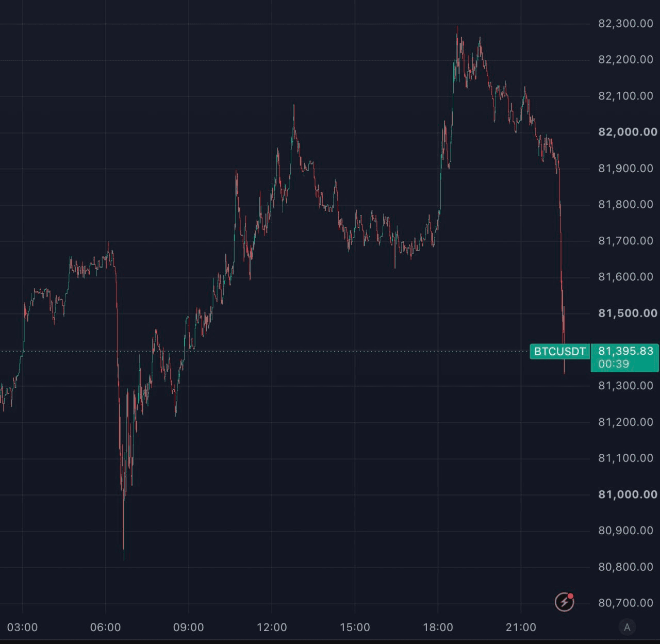This screenshot has width=660, height=644.
Task: Select the 21:00 time axis label
Action: 521,628
